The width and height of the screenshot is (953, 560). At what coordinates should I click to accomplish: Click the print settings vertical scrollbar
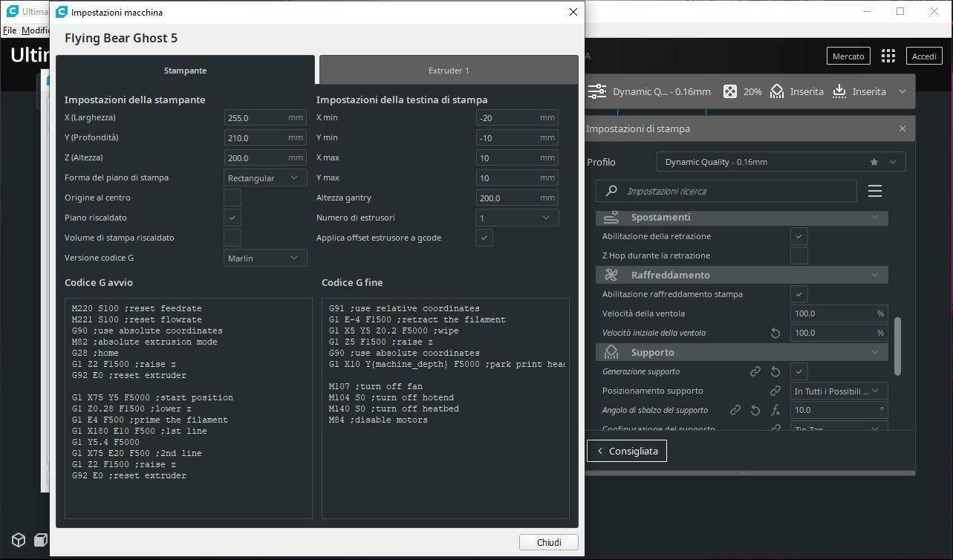(897, 346)
